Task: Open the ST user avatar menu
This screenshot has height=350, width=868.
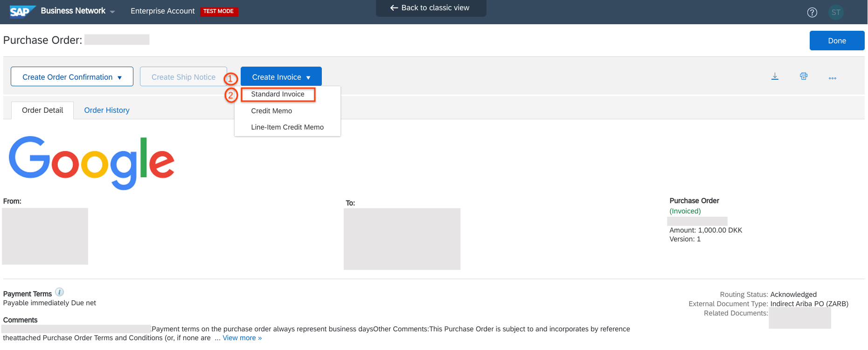Action: (x=836, y=13)
